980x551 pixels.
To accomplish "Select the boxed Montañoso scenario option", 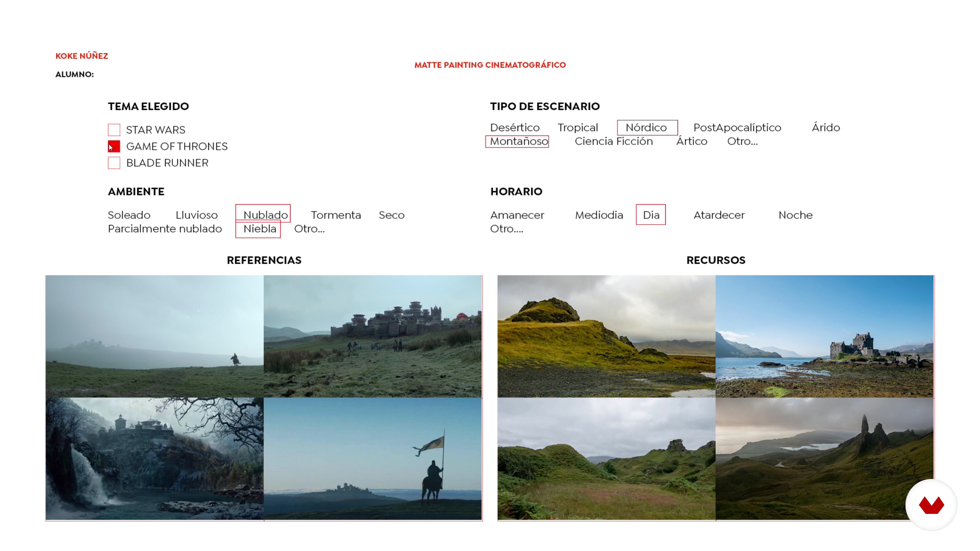I will (x=517, y=142).
